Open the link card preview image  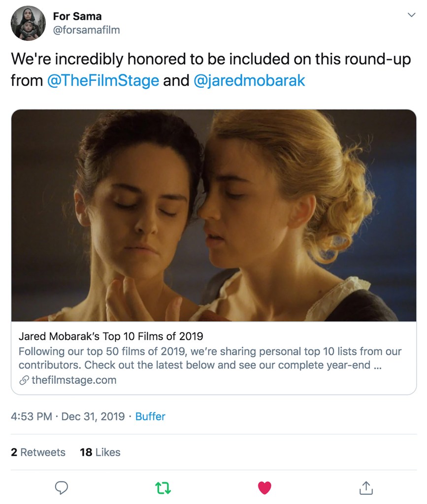[213, 215]
